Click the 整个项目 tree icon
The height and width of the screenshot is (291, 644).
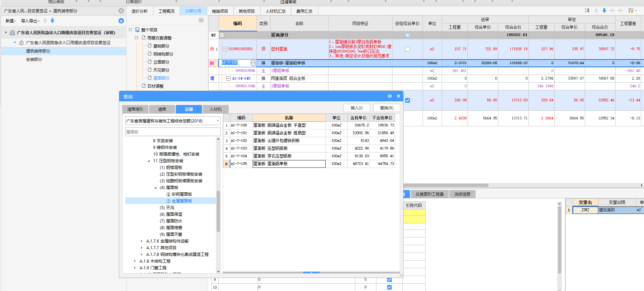pos(137,30)
